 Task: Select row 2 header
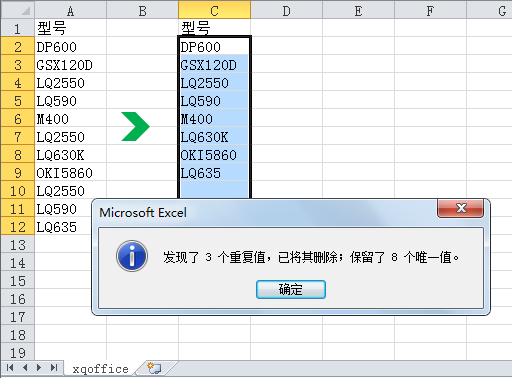tap(18, 46)
